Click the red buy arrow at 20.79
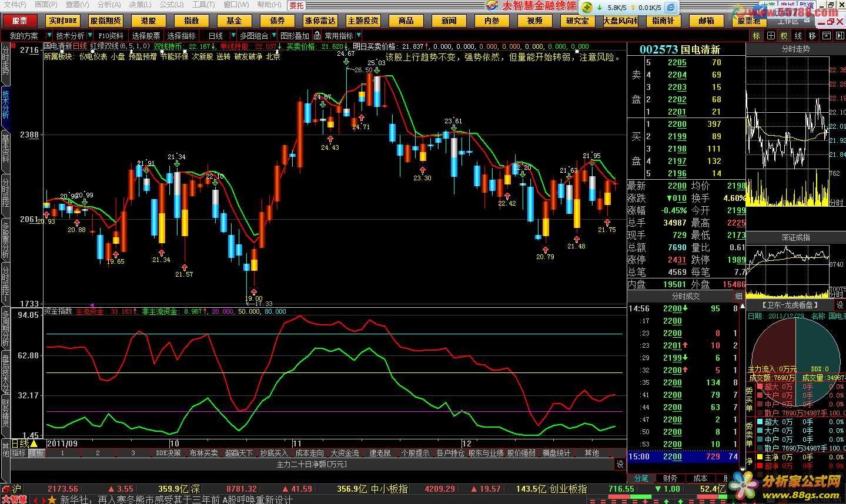846x504 pixels. click(545, 249)
